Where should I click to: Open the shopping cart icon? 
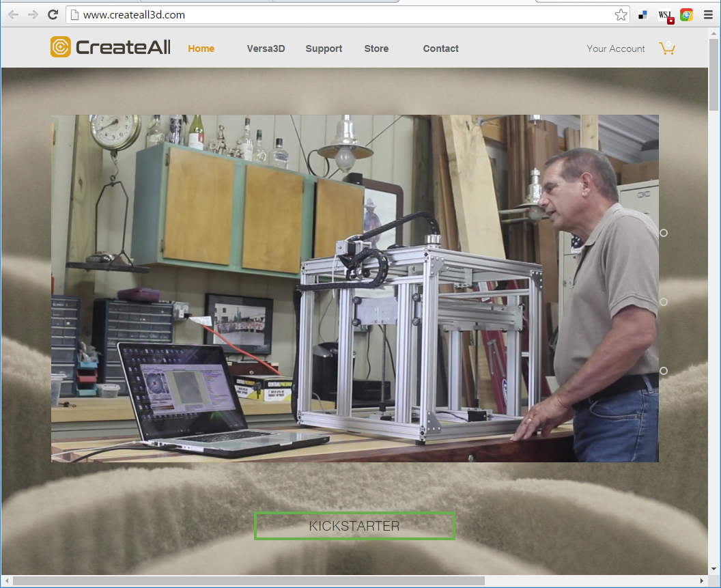pos(667,48)
